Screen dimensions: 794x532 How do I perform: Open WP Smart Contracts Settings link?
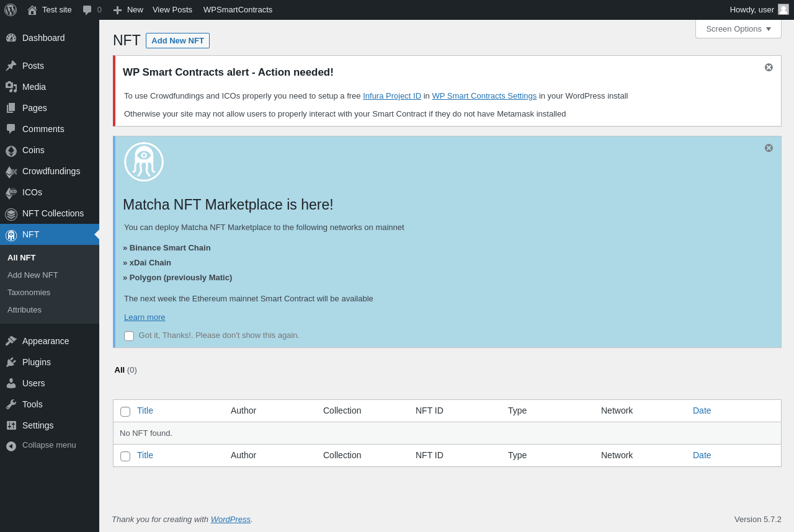coord(484,95)
